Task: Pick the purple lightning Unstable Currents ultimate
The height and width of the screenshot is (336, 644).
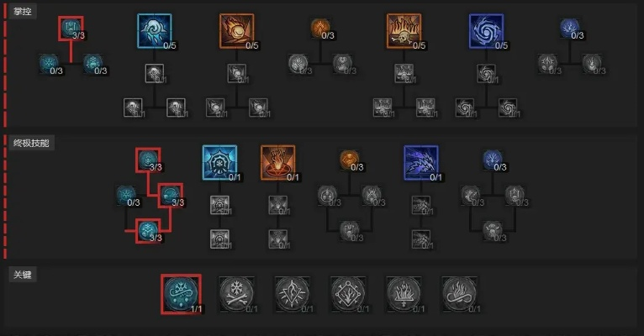Action: 421,162
